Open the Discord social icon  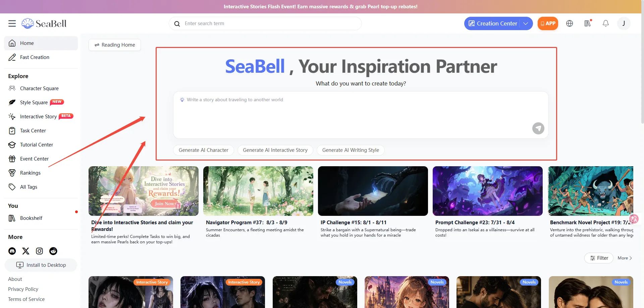click(12, 251)
